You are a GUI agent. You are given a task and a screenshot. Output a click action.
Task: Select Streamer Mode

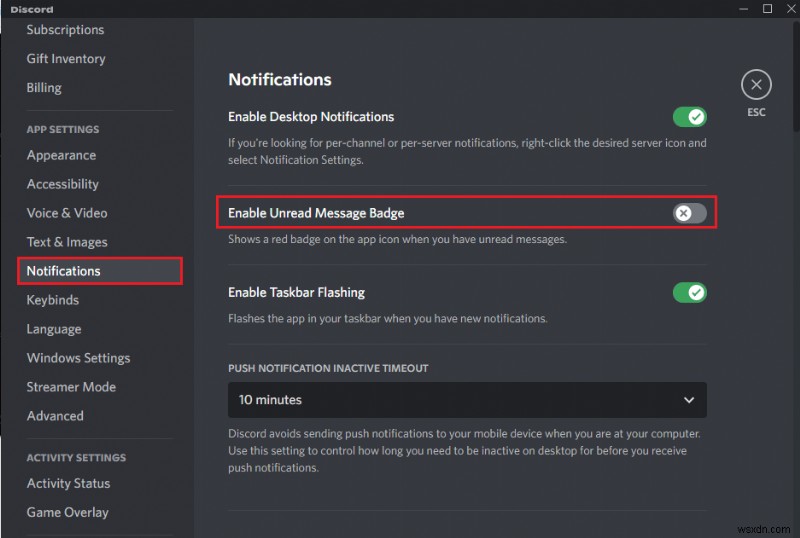click(x=71, y=387)
